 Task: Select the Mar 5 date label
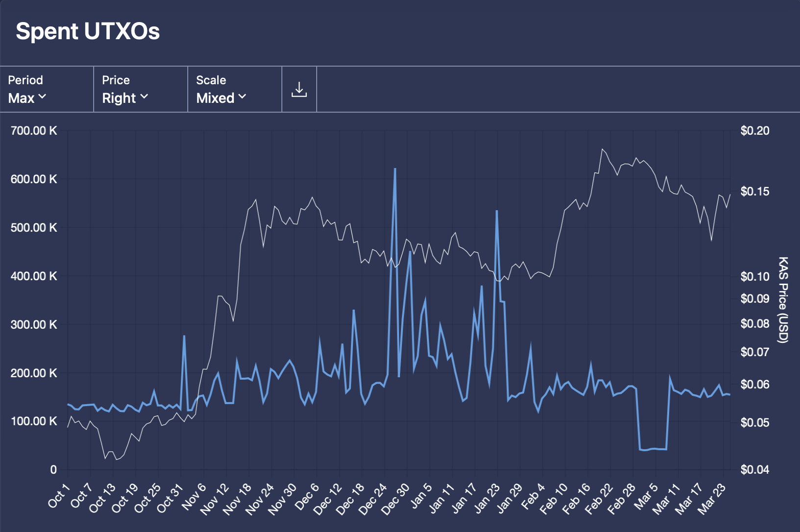(646, 496)
